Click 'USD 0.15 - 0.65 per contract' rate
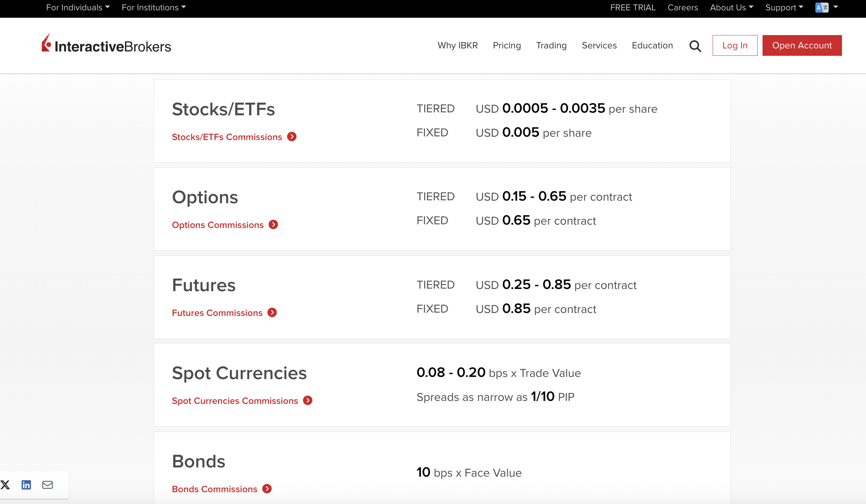 point(554,197)
